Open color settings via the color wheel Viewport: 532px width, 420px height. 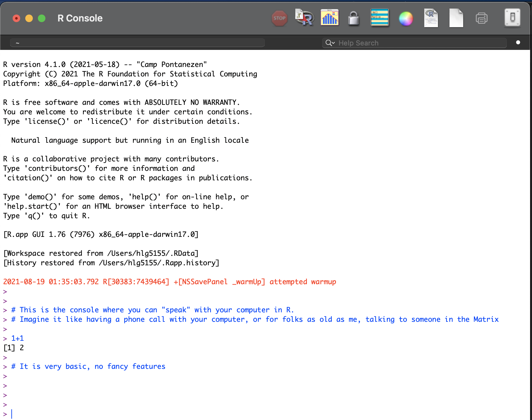pos(406,18)
